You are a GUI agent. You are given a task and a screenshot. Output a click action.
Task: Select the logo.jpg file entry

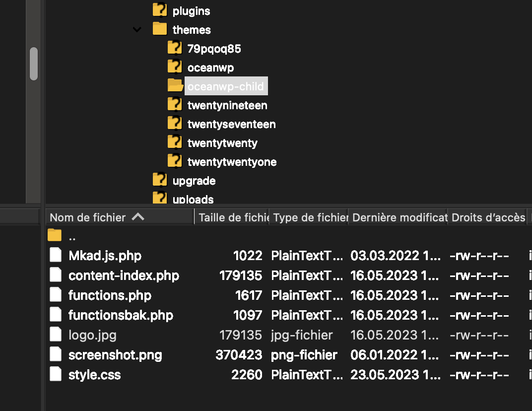coord(92,335)
